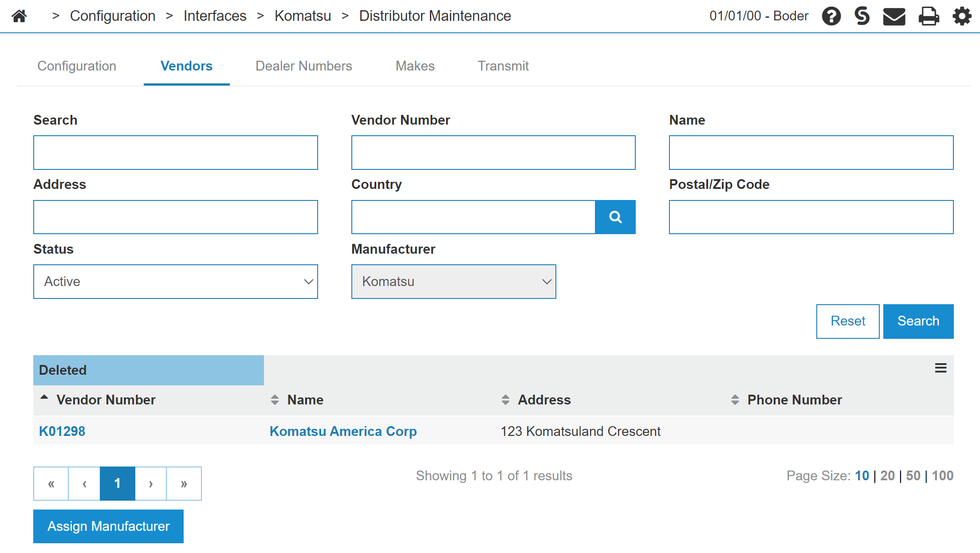Open the grid hamburger menu icon
980x553 pixels.
[x=941, y=368]
